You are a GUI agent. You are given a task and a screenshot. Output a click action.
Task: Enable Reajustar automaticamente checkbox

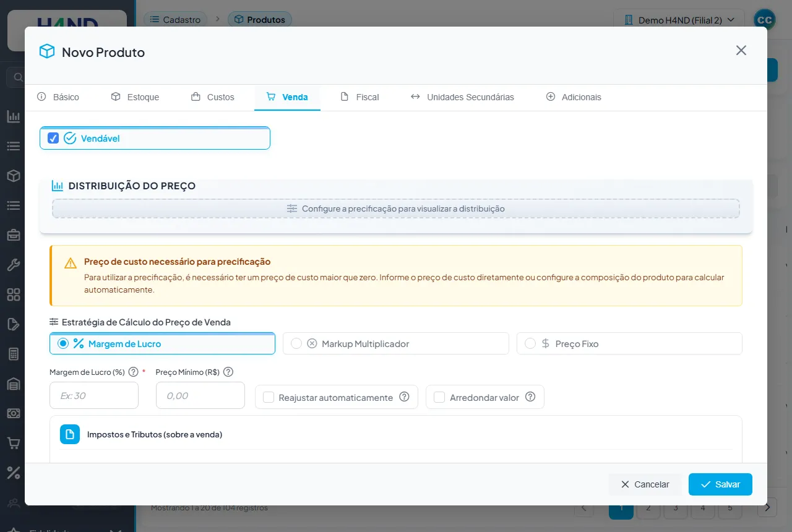(x=269, y=397)
